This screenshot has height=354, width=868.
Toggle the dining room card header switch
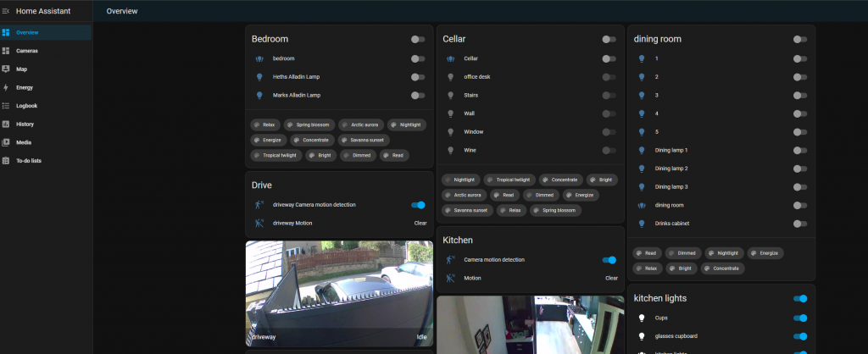(x=800, y=39)
